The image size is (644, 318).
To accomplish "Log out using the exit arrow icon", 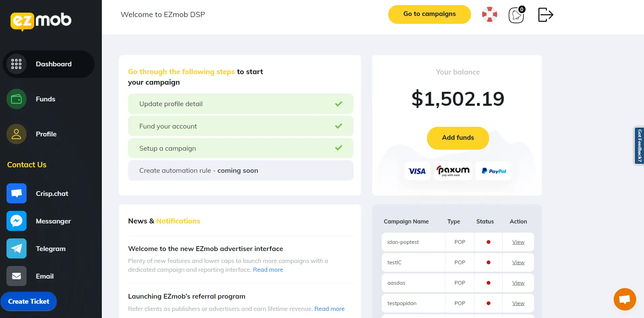I will point(545,14).
